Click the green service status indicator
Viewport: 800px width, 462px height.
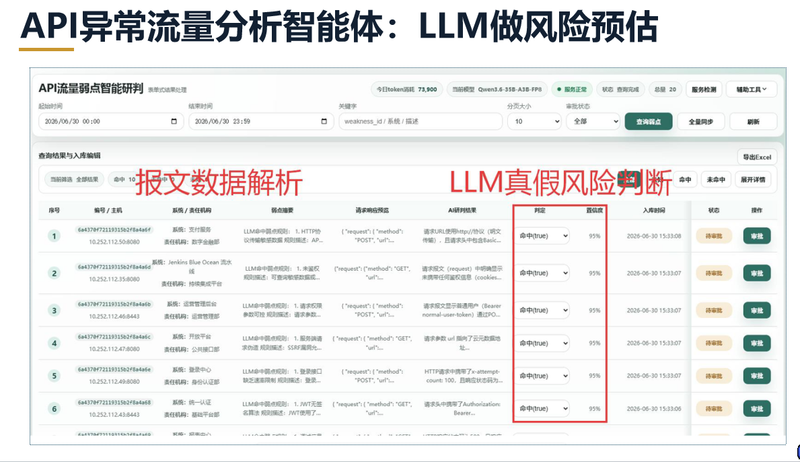pos(571,89)
